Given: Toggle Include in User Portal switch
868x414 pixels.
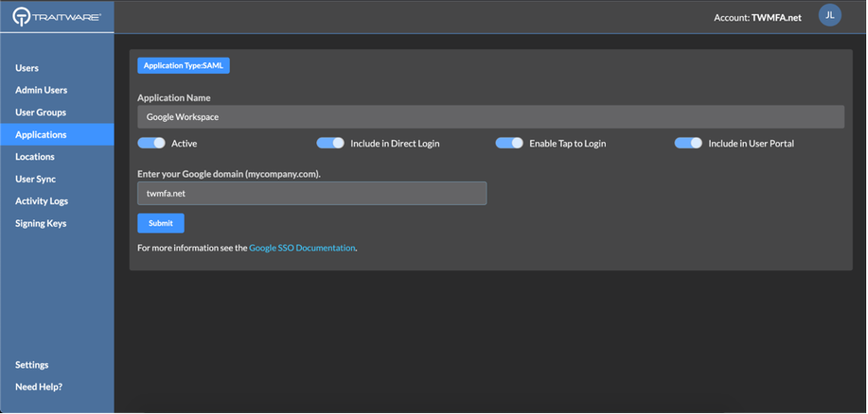Looking at the screenshot, I should (x=688, y=143).
